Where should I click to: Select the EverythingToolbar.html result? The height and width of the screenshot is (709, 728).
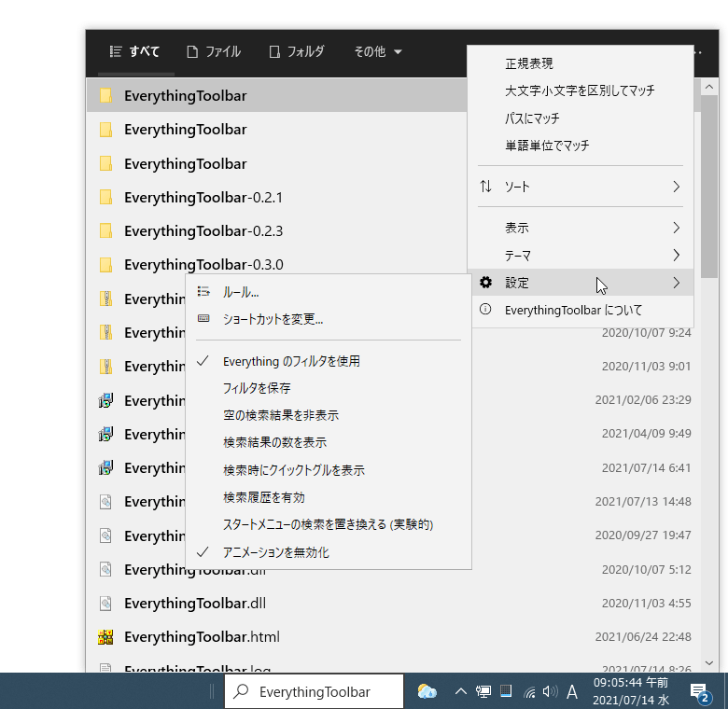click(393, 637)
